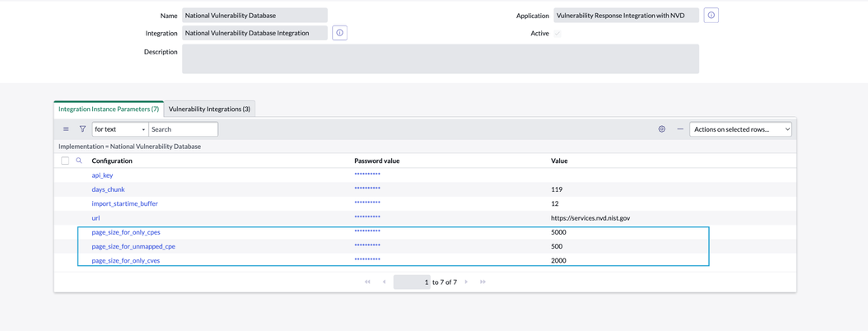Viewport: 868px width, 331px height.
Task: Collapse list with the minus icon
Action: pyautogui.click(x=680, y=129)
